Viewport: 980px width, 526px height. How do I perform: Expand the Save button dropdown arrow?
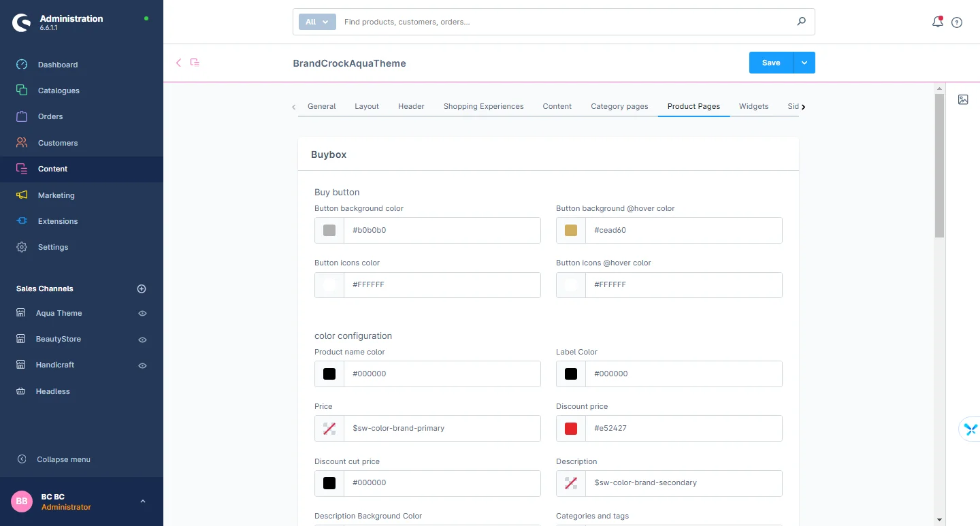pos(804,63)
